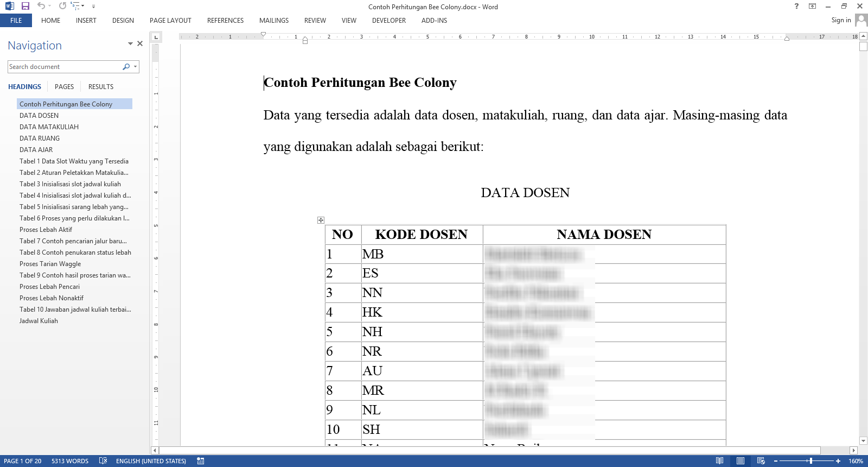The image size is (868, 467).
Task: Switch to PAGES tab in Navigation
Action: pyautogui.click(x=64, y=87)
